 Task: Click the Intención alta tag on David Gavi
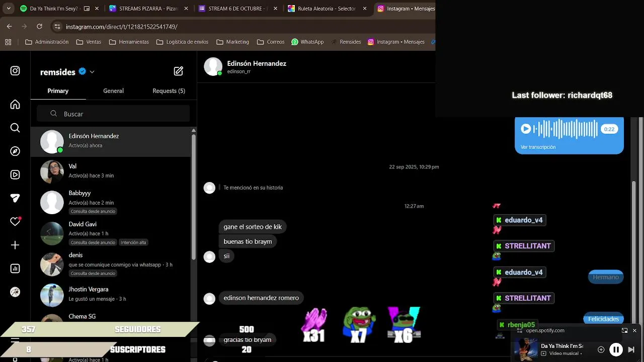coord(133,242)
